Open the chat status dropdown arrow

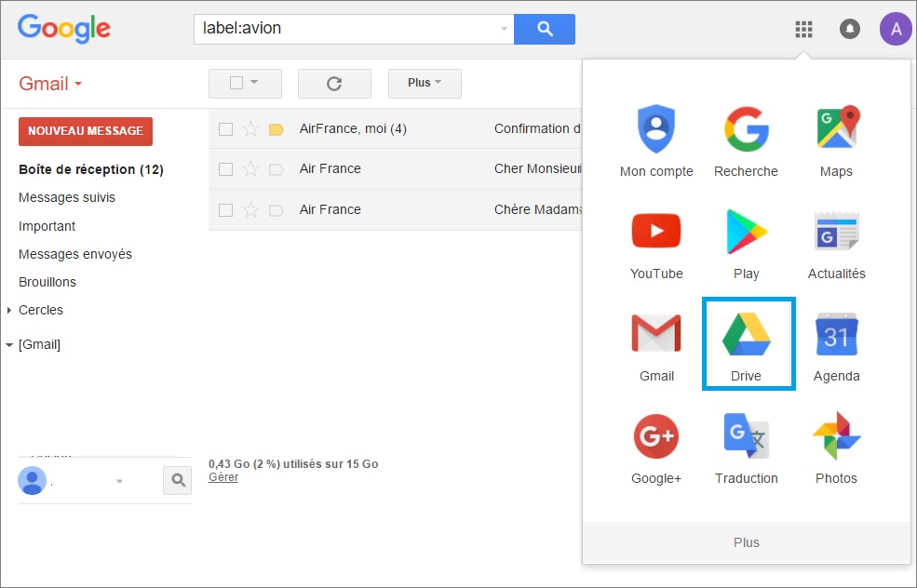(119, 482)
